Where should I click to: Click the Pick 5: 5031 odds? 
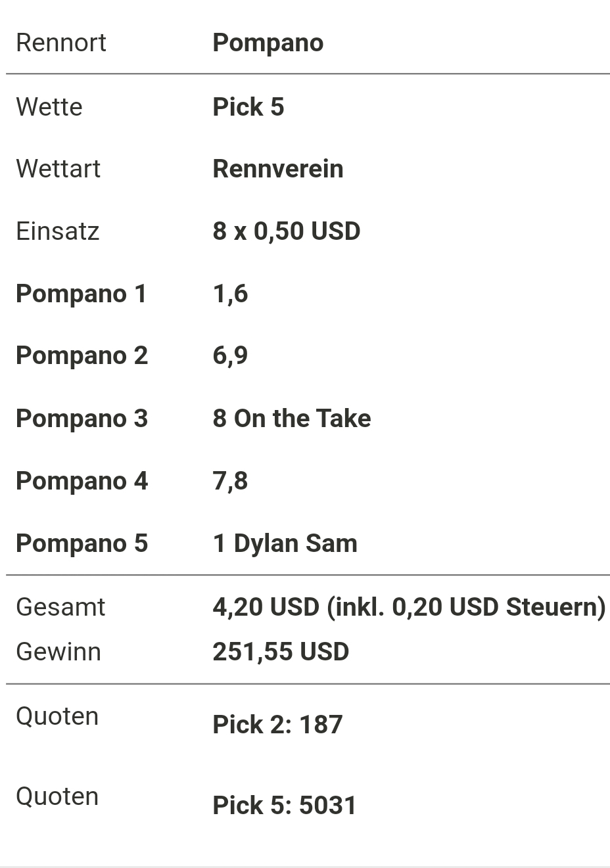[x=284, y=806]
